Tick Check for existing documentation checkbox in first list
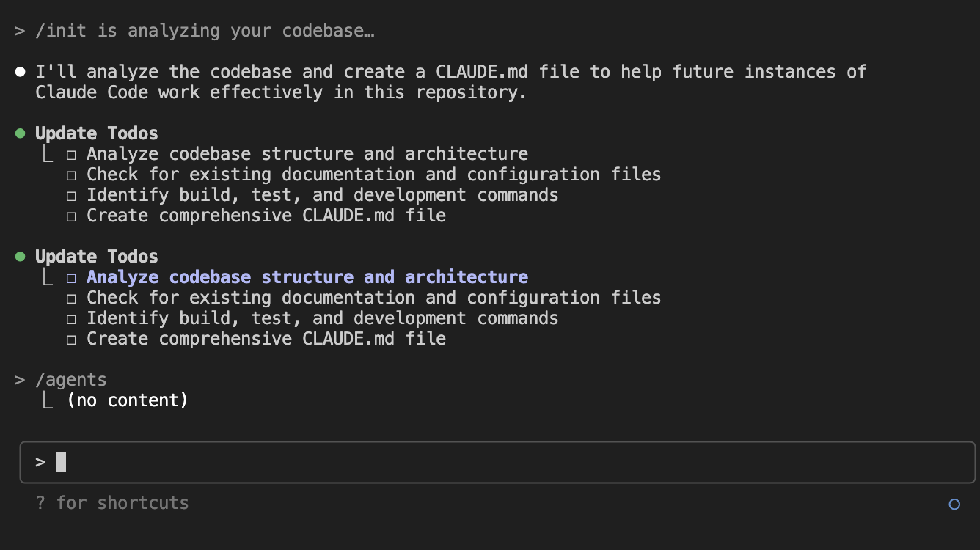The width and height of the screenshot is (980, 550). click(x=71, y=175)
